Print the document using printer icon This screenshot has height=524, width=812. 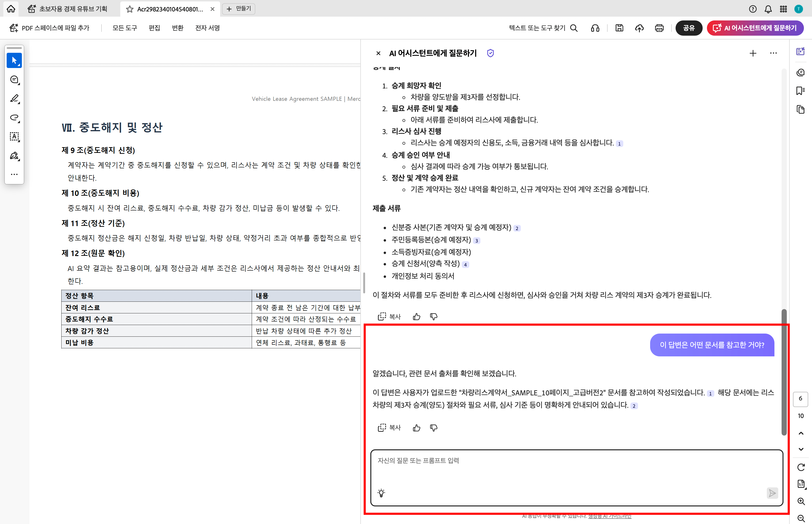659,28
